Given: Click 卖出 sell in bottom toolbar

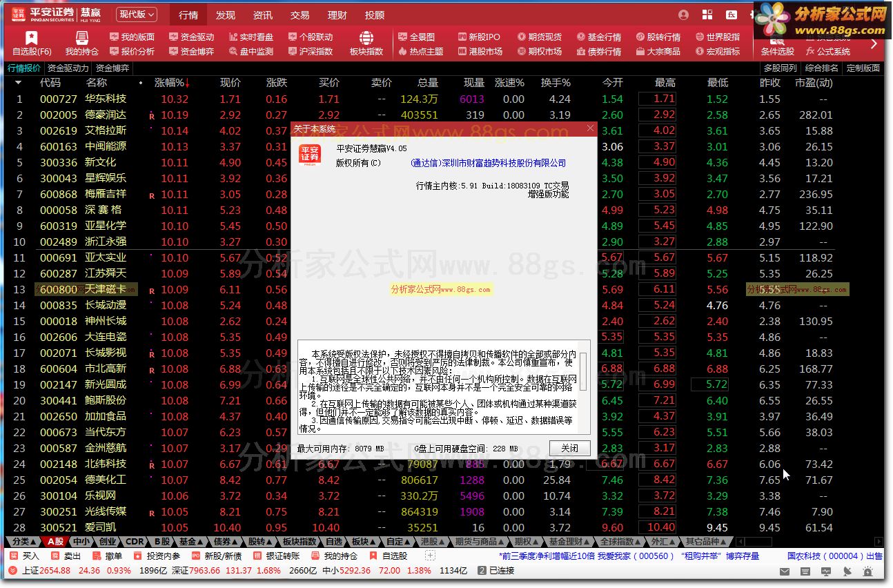Looking at the screenshot, I should [66, 556].
